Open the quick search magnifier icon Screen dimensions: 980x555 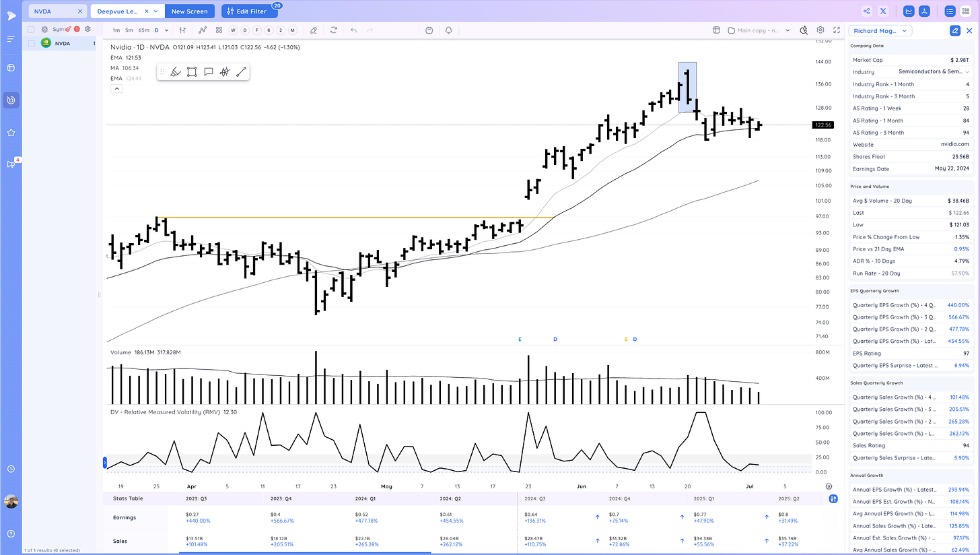[x=804, y=30]
